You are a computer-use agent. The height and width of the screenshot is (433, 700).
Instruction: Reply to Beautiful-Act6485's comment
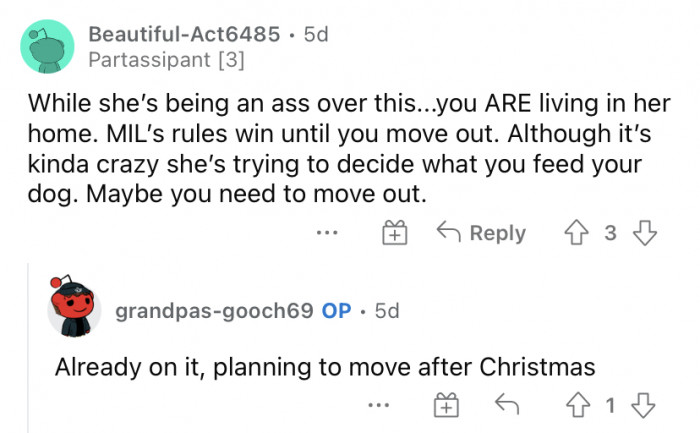click(481, 233)
